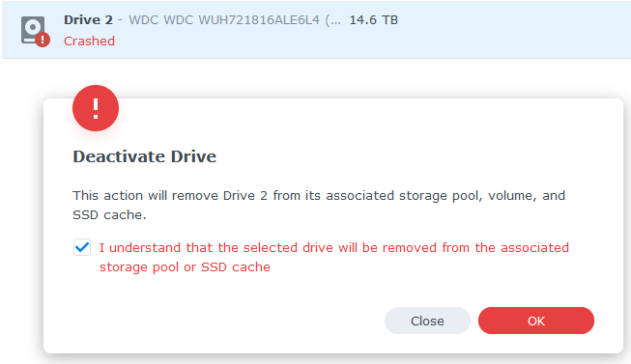Confirm deactivation with the red OK button
The height and width of the screenshot is (364, 631).
click(536, 321)
